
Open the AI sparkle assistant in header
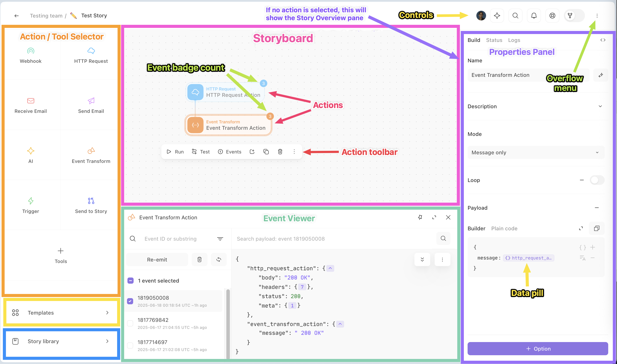pos(497,16)
